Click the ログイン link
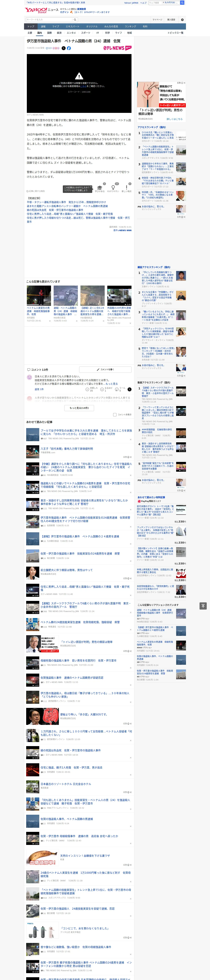Viewport: 210px width, 980px height. (x=64, y=12)
